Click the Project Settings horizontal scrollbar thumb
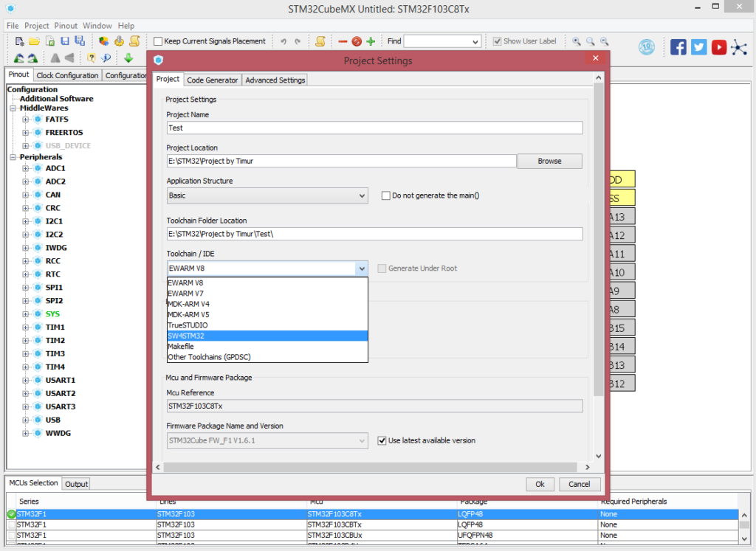This screenshot has height=551, width=756. click(371, 467)
